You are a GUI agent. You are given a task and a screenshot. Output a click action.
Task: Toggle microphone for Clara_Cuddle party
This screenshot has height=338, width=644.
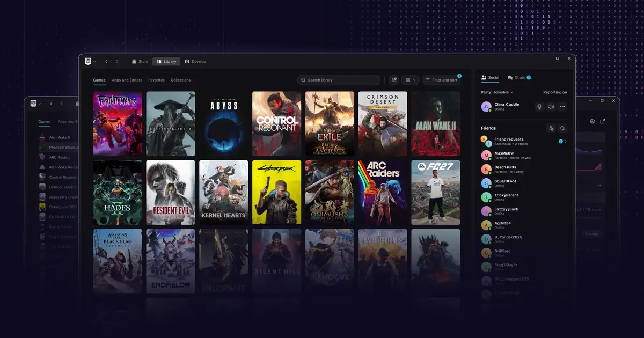[539, 107]
